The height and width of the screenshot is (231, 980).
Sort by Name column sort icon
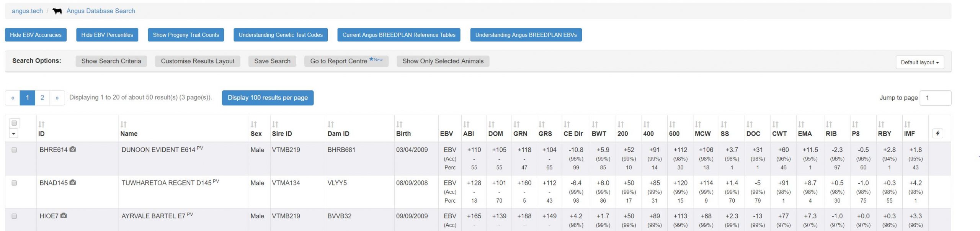[123, 125]
